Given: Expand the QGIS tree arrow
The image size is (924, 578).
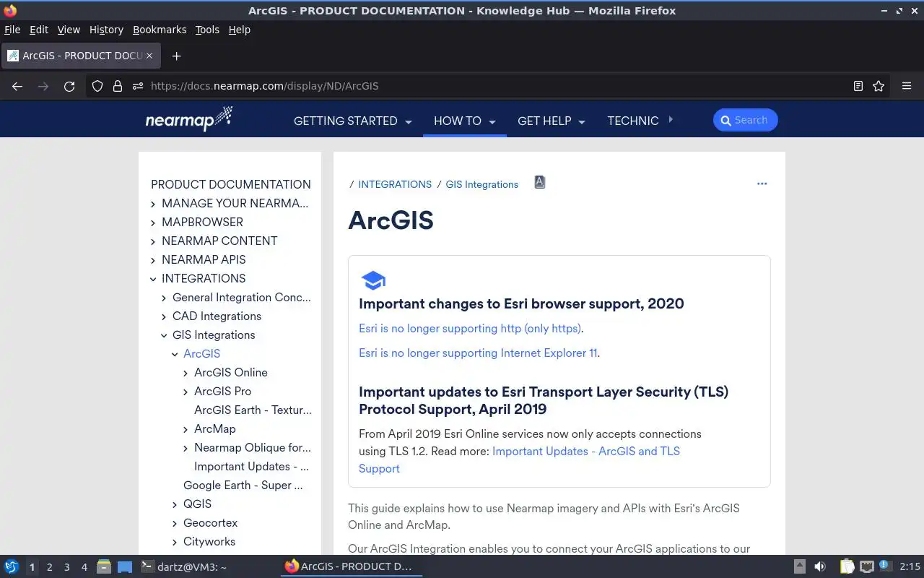Looking at the screenshot, I should coord(175,504).
